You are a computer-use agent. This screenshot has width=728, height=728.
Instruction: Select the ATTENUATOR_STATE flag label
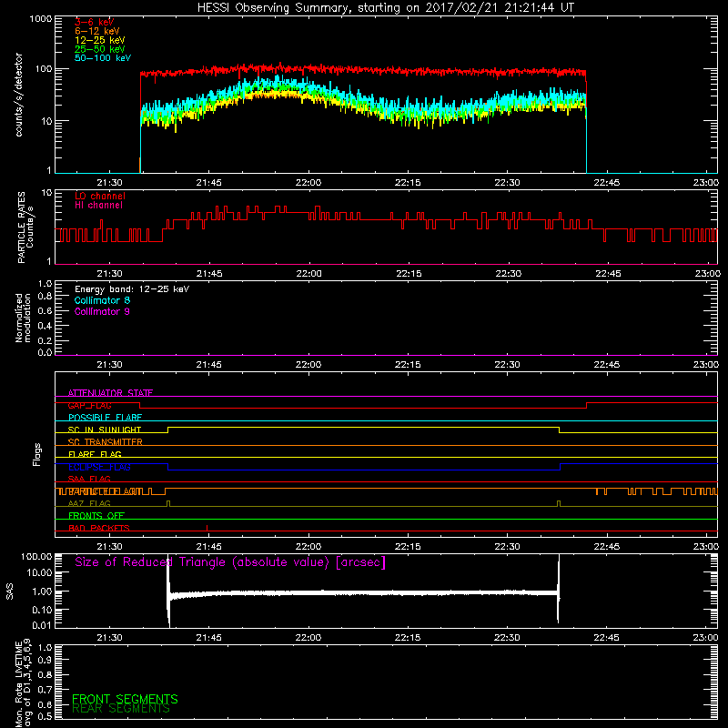110,393
